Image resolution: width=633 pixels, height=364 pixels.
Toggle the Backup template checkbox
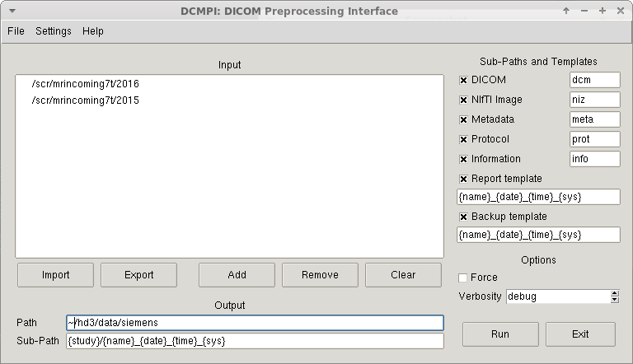(463, 217)
